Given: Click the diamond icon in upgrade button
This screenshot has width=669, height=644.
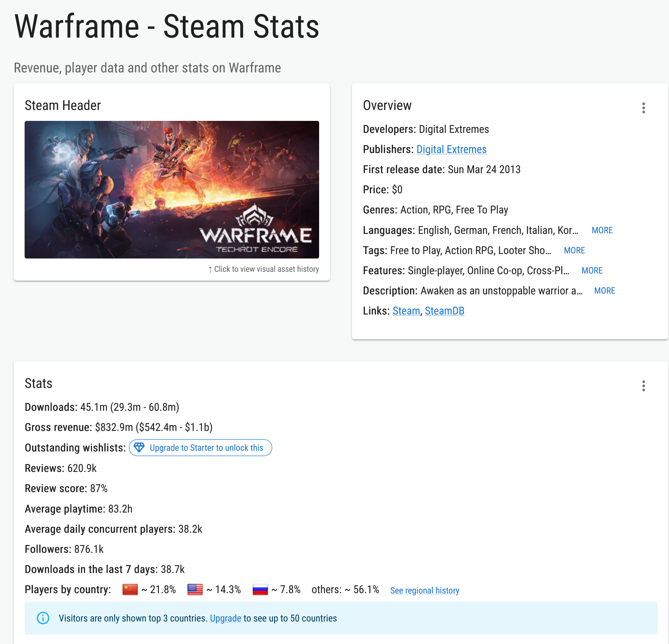Looking at the screenshot, I should (x=139, y=447).
